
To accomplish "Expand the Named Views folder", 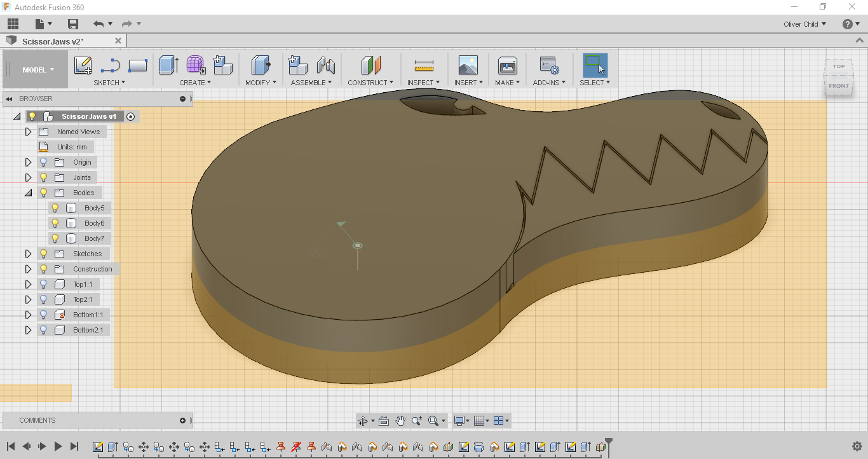I will (28, 132).
